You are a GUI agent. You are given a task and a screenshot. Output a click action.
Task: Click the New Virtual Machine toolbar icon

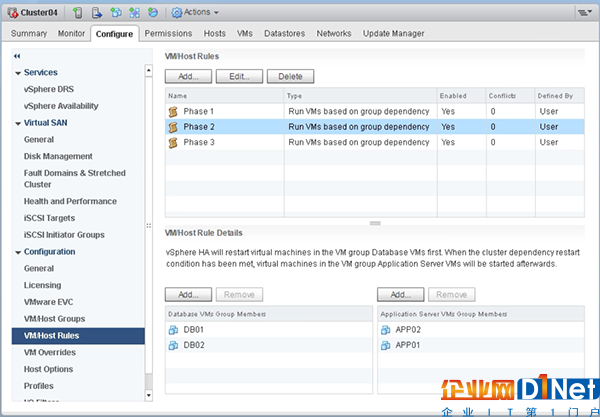tap(116, 13)
